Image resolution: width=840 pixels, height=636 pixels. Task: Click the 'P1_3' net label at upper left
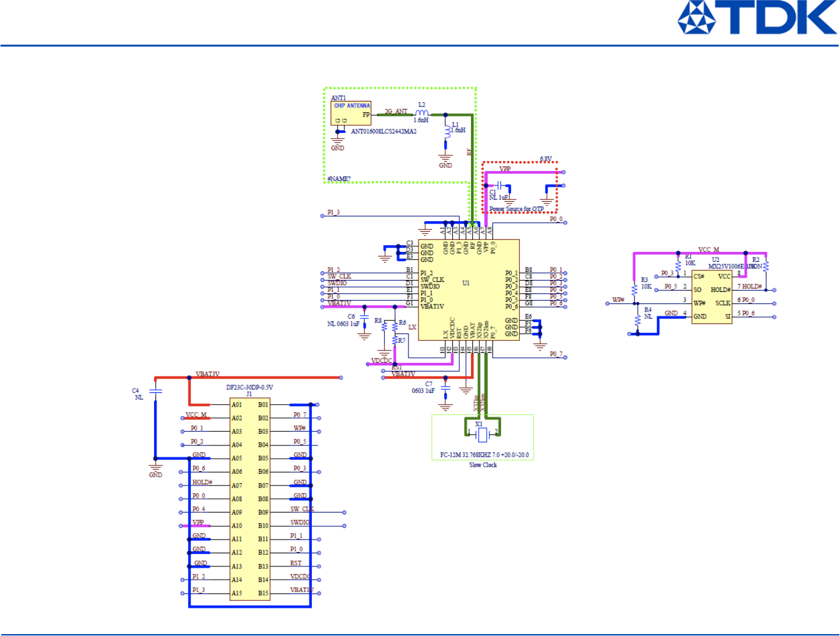(333, 212)
